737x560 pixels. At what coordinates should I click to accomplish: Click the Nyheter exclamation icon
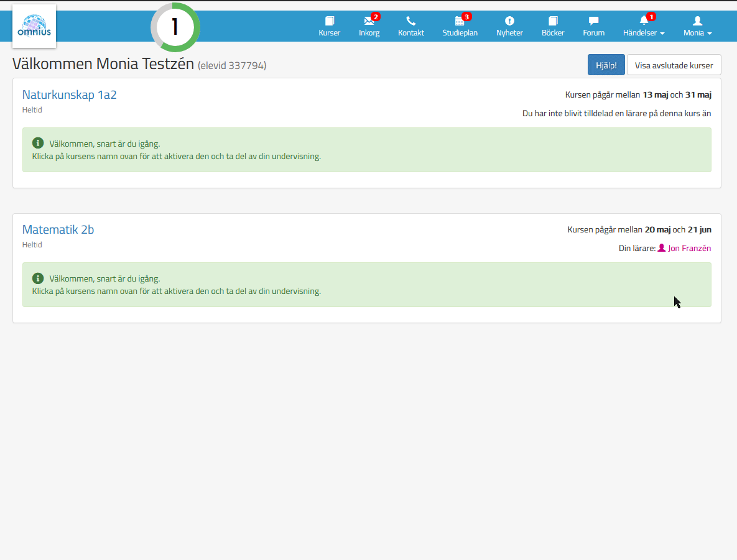[x=509, y=21]
